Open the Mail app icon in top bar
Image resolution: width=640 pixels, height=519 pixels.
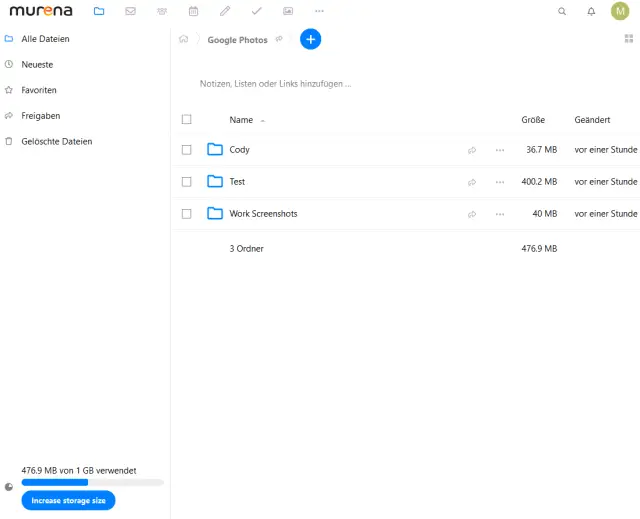pos(130,11)
